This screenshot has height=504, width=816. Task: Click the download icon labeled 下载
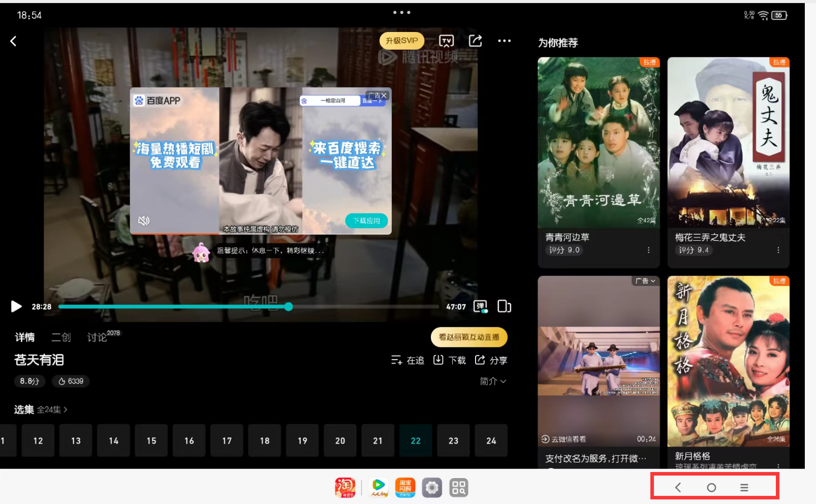[x=450, y=360]
